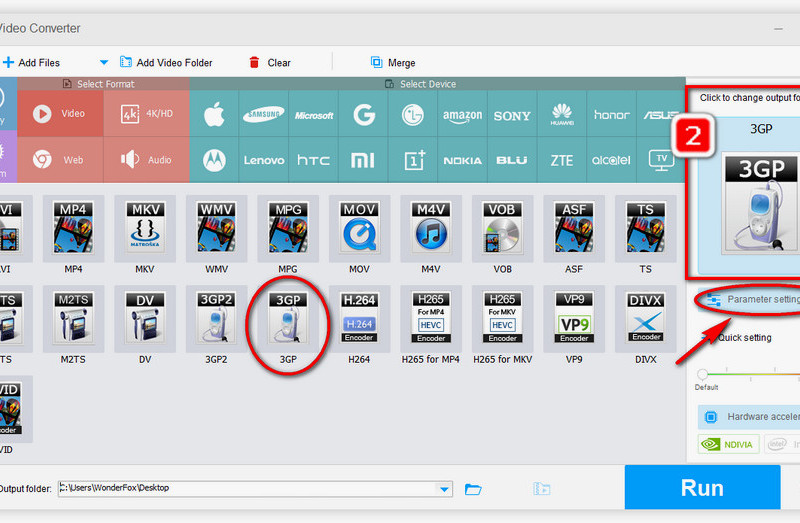Switch to the Web format tab
This screenshot has width=800, height=523.
pos(60,160)
